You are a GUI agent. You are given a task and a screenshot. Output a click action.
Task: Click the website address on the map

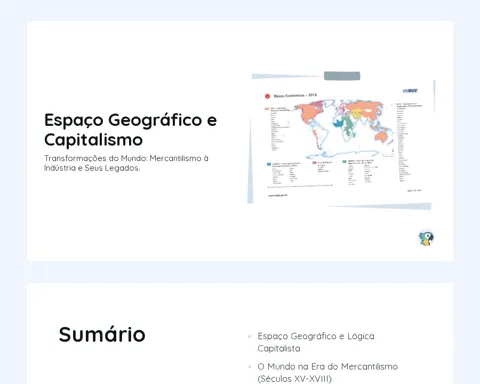(278, 195)
